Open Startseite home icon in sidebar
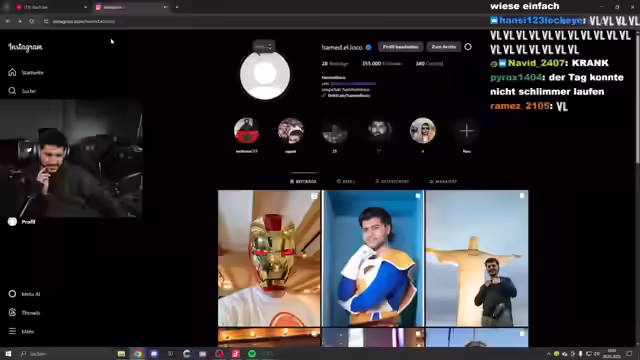Image resolution: width=640 pixels, height=360 pixels. (12, 72)
